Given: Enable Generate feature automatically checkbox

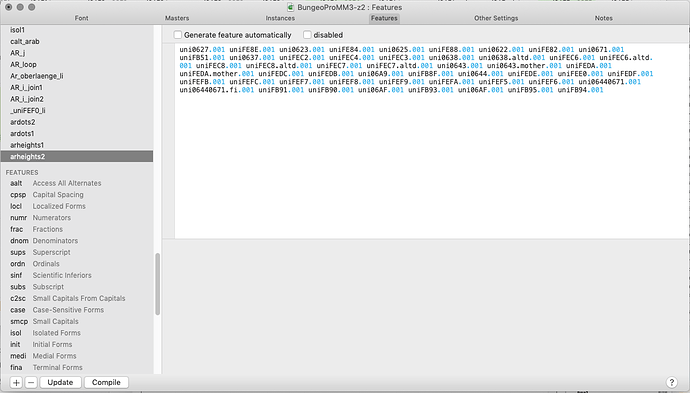Looking at the screenshot, I should [178, 35].
